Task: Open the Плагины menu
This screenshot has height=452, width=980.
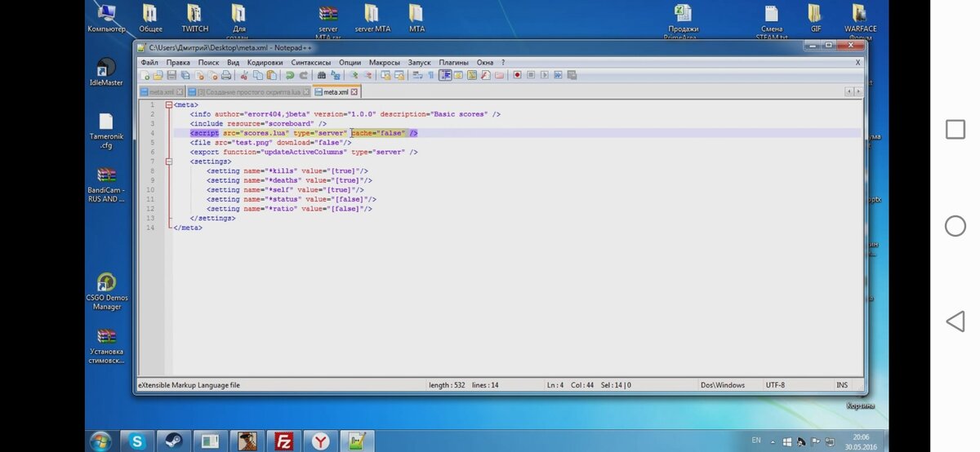Action: pyautogui.click(x=453, y=63)
